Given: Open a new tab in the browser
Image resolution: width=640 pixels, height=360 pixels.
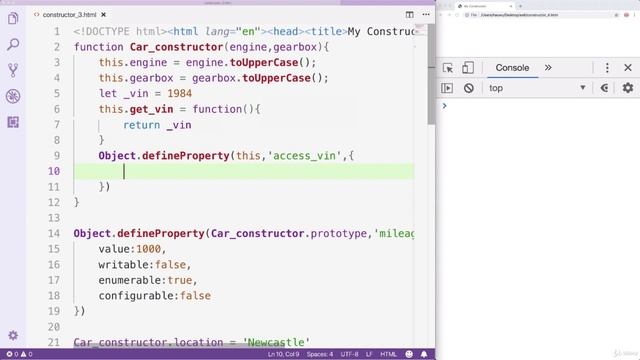Looking at the screenshot, I should coord(520,6).
